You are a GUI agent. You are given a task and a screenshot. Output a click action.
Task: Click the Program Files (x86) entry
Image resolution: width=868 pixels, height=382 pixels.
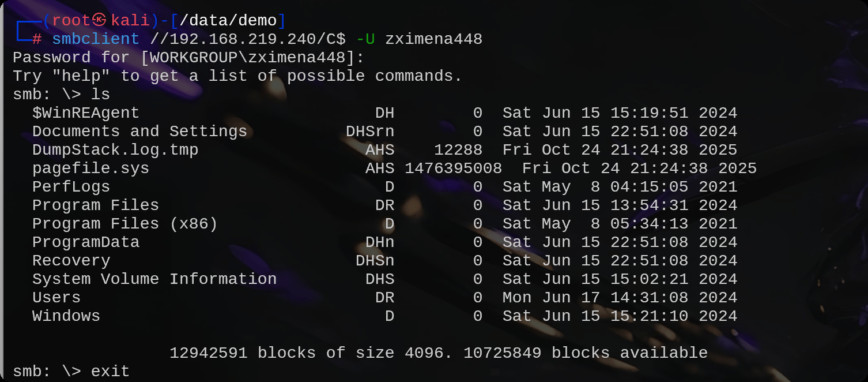(125, 224)
